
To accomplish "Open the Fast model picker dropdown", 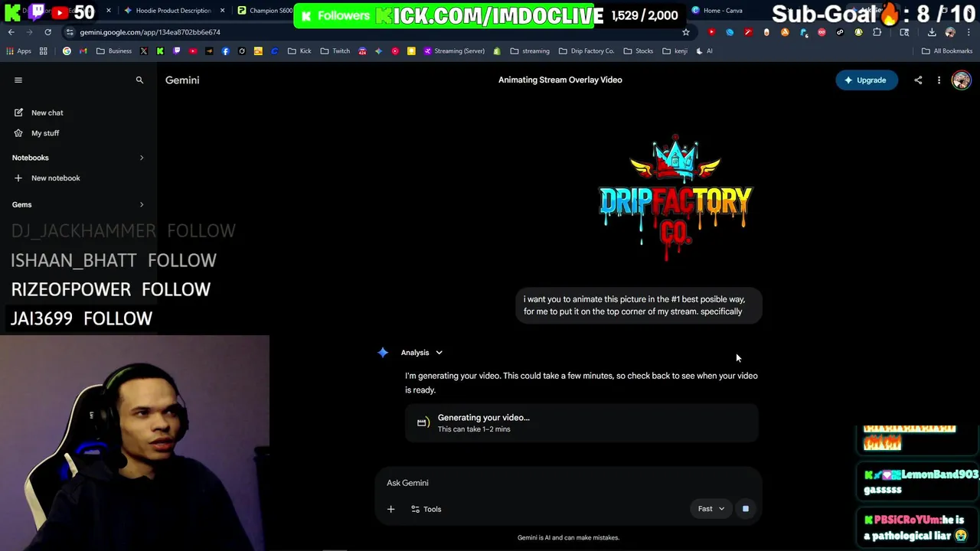I will [x=710, y=509].
